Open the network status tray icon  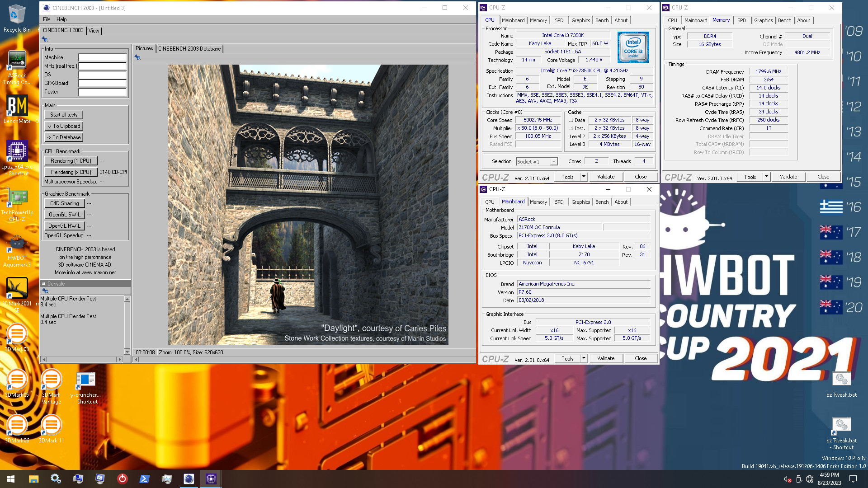pyautogui.click(x=810, y=479)
